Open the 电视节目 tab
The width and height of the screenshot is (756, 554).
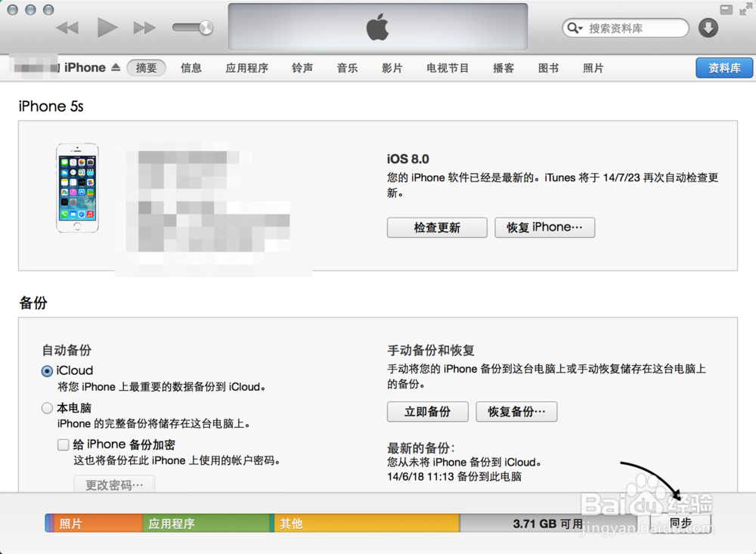448,68
